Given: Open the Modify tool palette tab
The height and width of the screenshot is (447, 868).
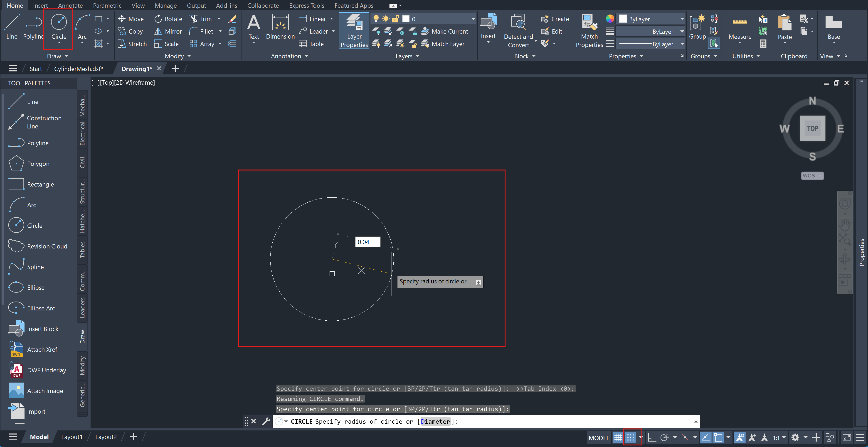Looking at the screenshot, I should point(82,366).
